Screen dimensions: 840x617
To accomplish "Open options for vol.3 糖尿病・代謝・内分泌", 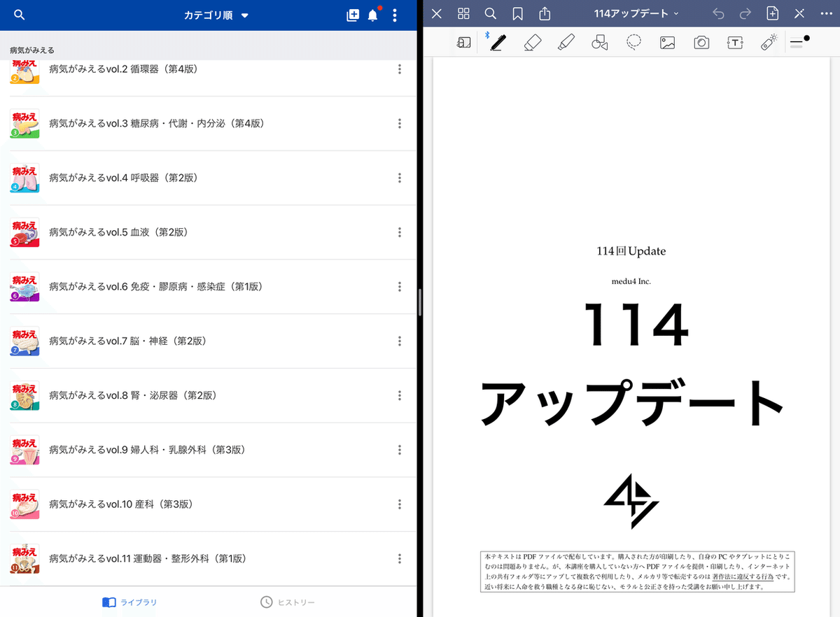I will click(400, 123).
